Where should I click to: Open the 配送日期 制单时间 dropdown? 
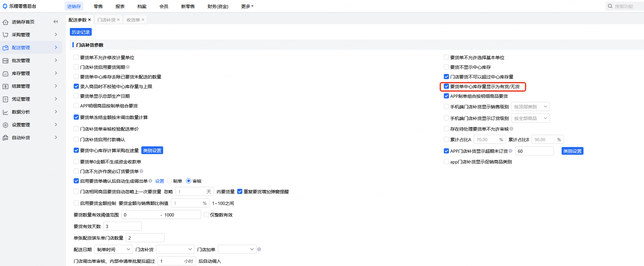[113, 249]
